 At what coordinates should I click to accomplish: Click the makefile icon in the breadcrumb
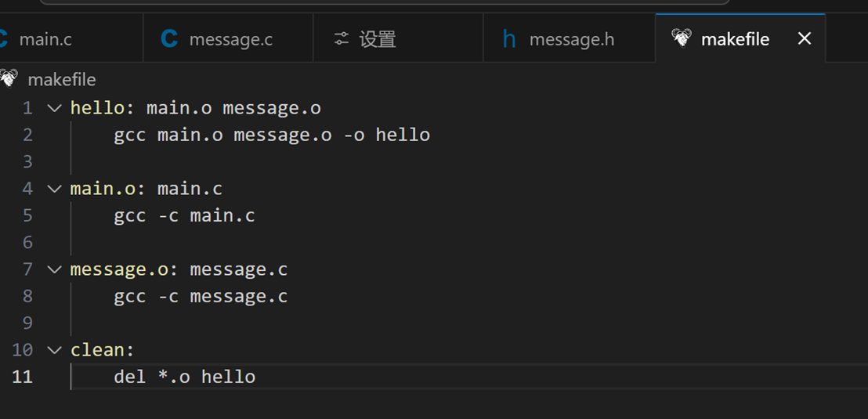(x=9, y=79)
